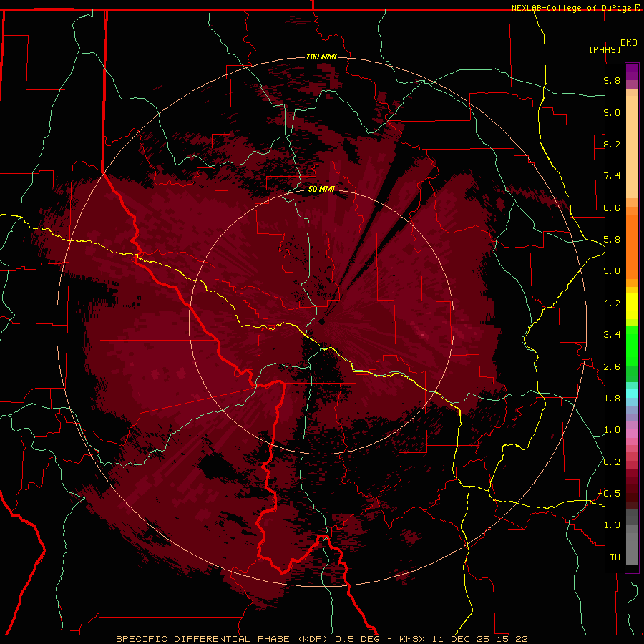Click the TH threshold label on the scale
This screenshot has height=644, width=644.
[x=615, y=557]
